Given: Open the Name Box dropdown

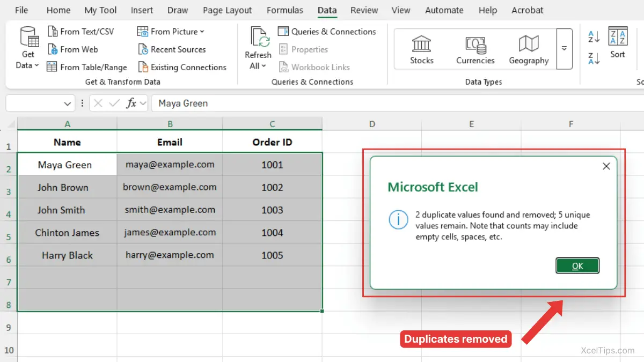Looking at the screenshot, I should (68, 104).
